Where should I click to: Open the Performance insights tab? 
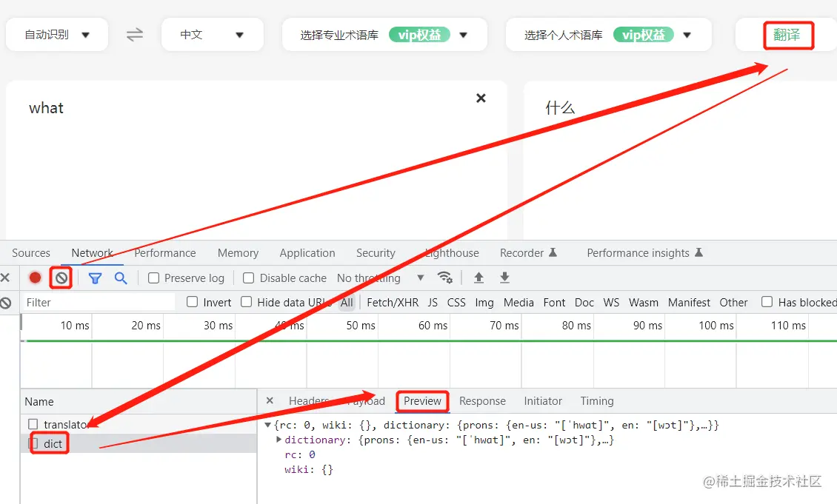(x=644, y=253)
